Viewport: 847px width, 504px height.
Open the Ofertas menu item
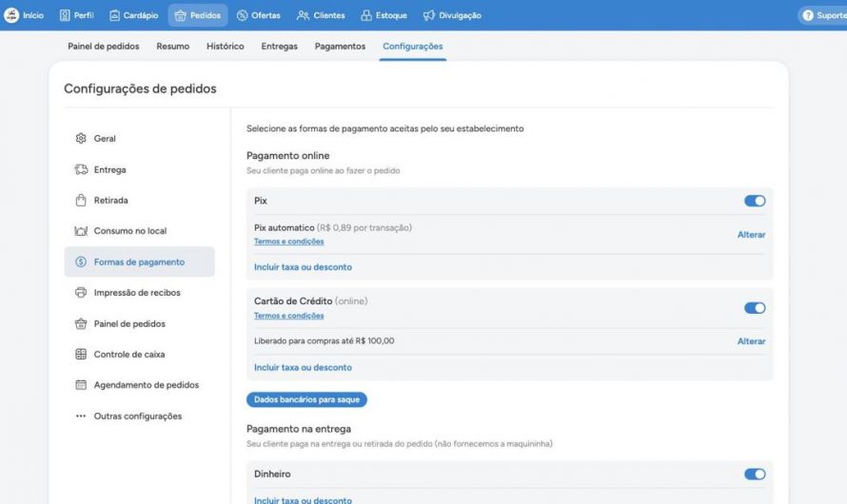pyautogui.click(x=259, y=15)
